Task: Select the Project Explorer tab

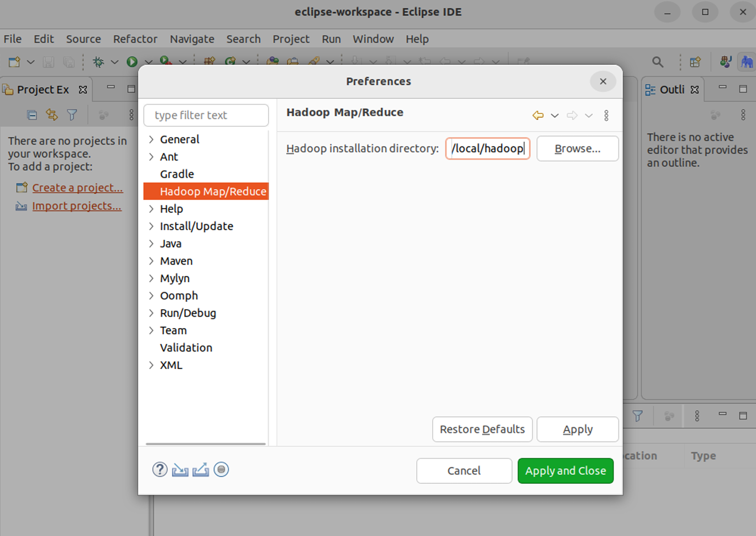Action: coord(43,90)
